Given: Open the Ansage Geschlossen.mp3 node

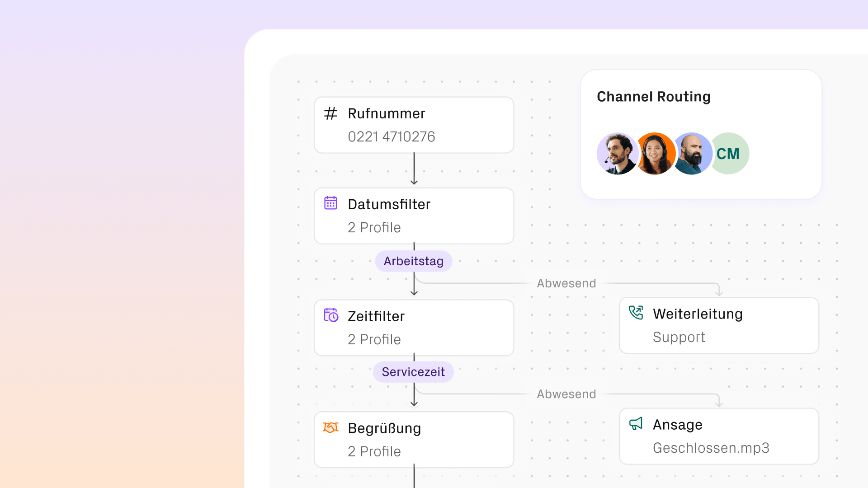Looking at the screenshot, I should tap(718, 436).
